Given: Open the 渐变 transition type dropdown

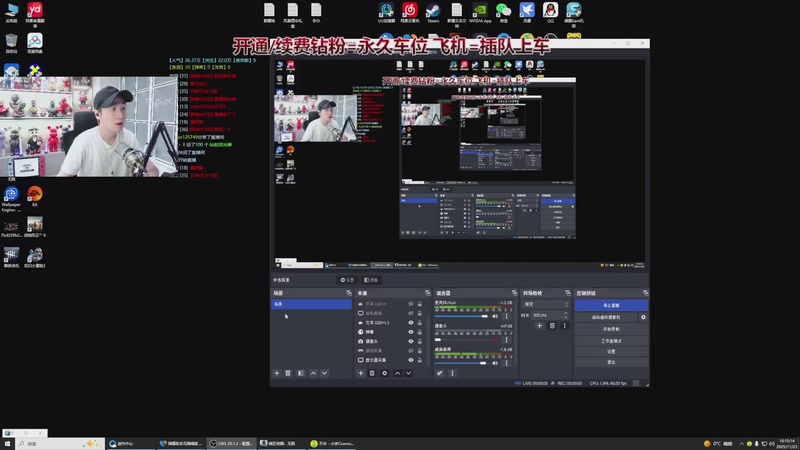Looking at the screenshot, I should [545, 304].
